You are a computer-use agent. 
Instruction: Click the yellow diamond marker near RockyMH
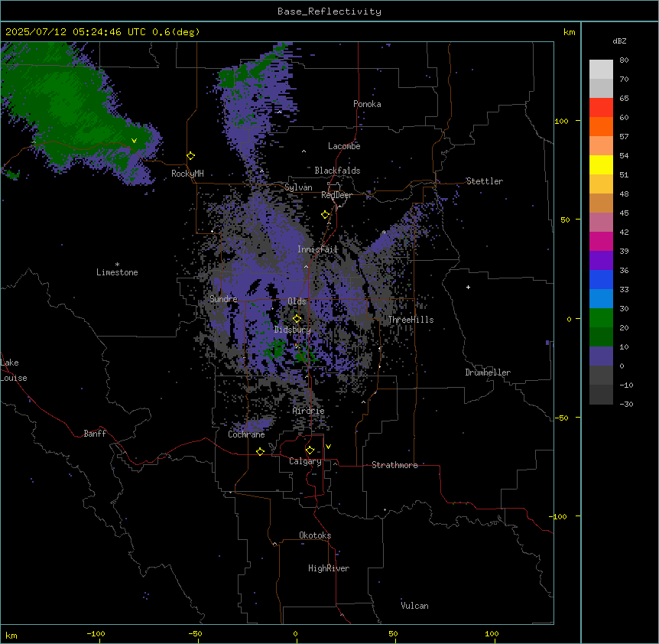click(191, 156)
